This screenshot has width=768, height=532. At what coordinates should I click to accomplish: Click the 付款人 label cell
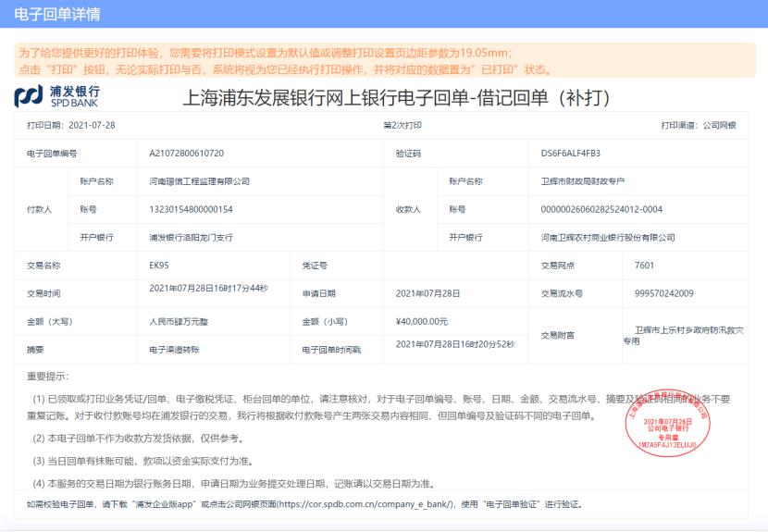click(39, 210)
